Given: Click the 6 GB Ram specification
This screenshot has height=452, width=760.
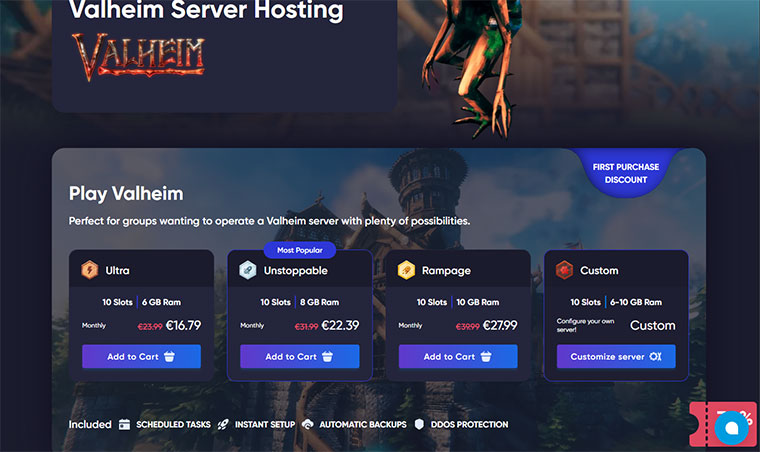Looking at the screenshot, I should [x=161, y=302].
